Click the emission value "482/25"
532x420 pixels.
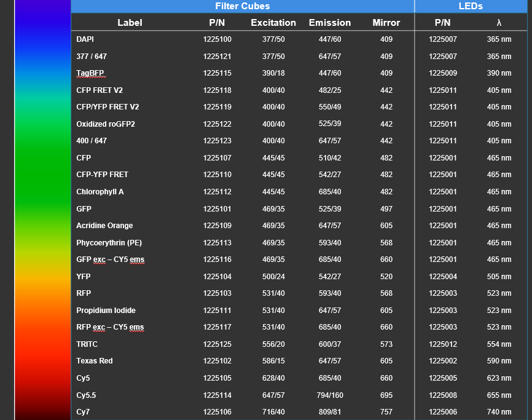pyautogui.click(x=330, y=90)
